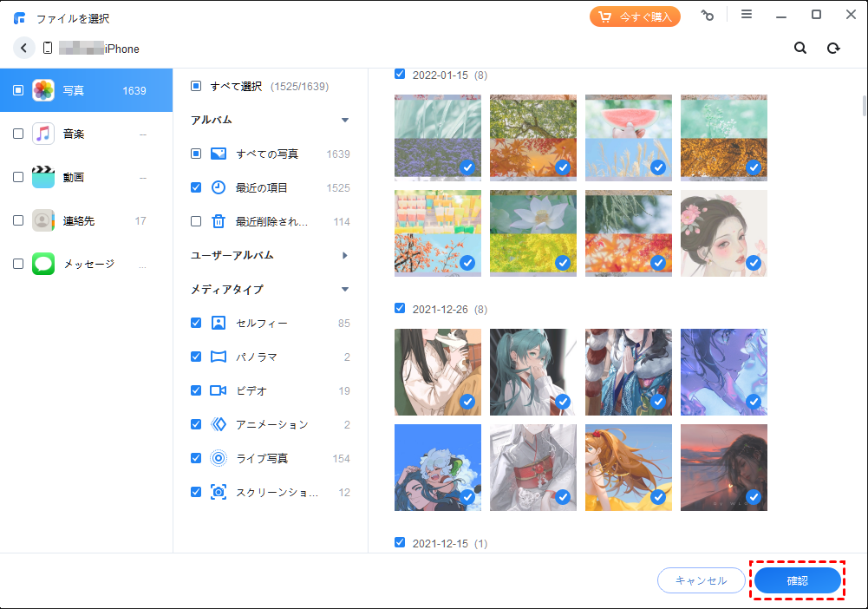The height and width of the screenshot is (609, 868).
Task: Uncheck the ライブ写真 checkbox
Action: (x=196, y=458)
